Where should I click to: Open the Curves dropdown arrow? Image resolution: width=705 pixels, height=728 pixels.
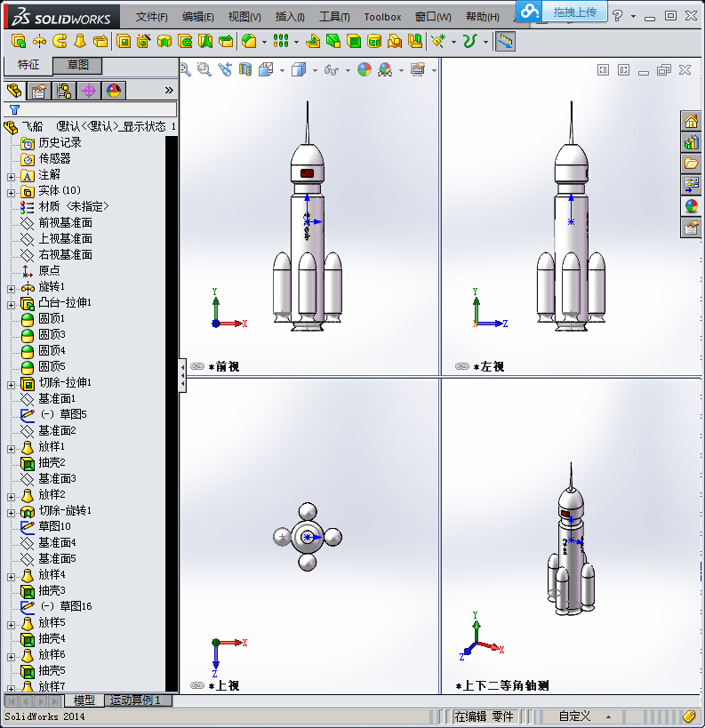point(485,43)
